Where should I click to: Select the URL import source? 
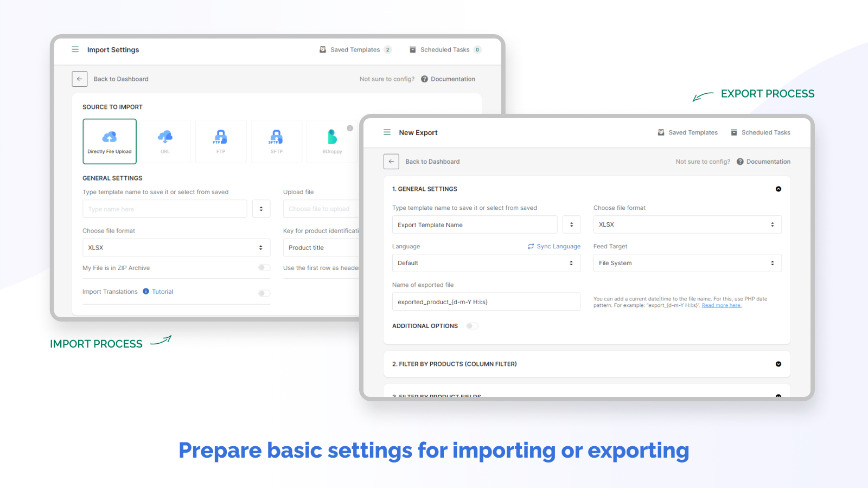pos(165,141)
